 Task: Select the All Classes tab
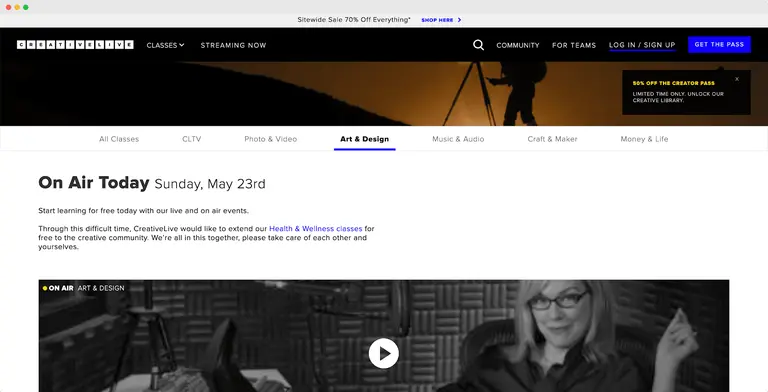point(119,139)
